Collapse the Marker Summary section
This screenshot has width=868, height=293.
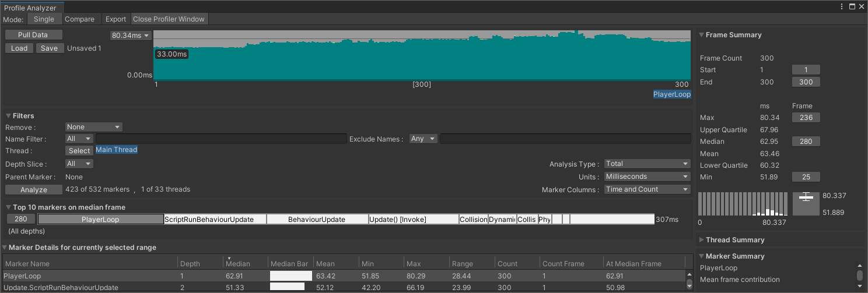point(702,256)
